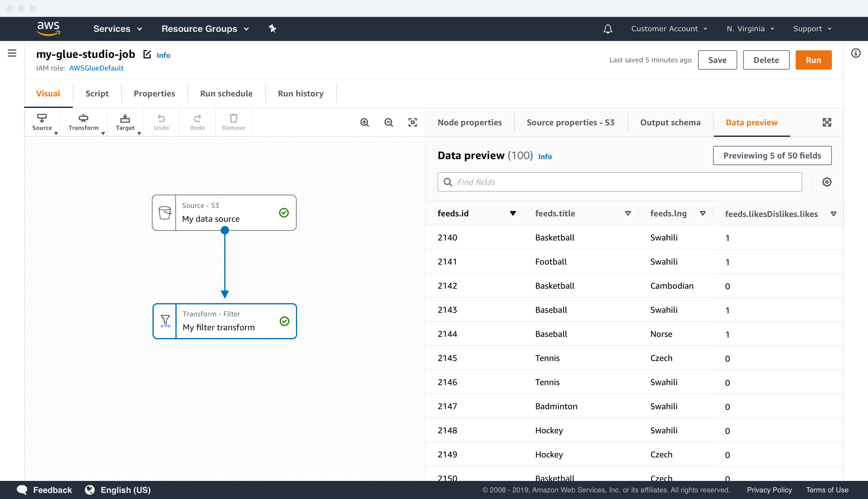Focus the Find fields search box
868x499 pixels.
pos(620,182)
